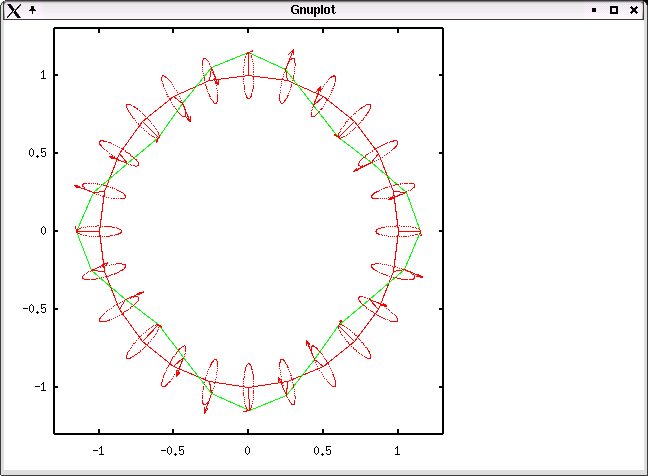Image resolution: width=648 pixels, height=476 pixels.
Task: Minimize the Gnuplot window
Action: coord(594,10)
